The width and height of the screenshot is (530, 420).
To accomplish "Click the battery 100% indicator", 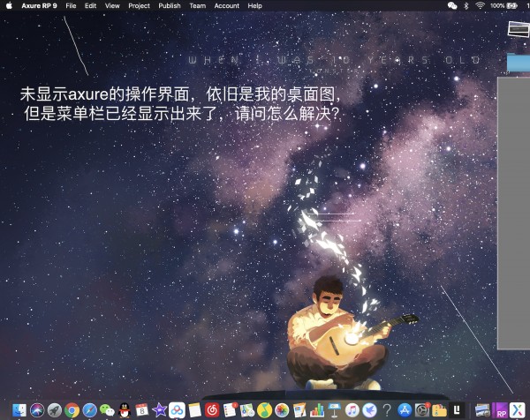I will click(x=503, y=6).
